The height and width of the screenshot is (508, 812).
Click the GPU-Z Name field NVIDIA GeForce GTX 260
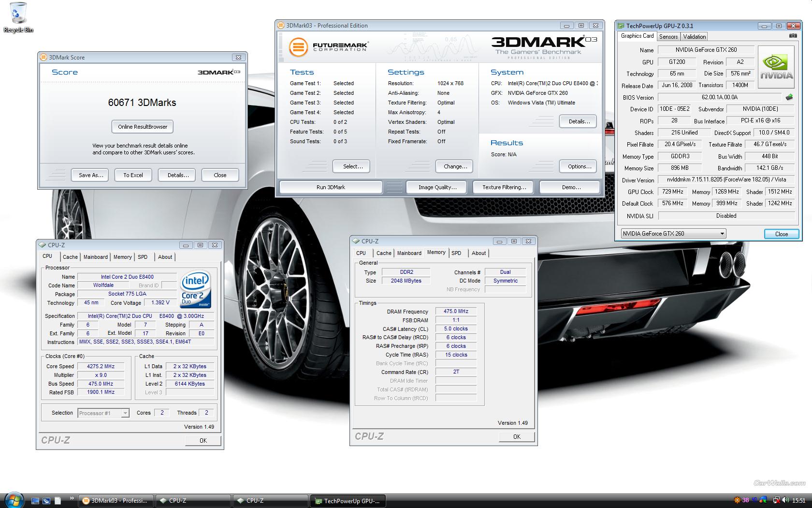[706, 50]
